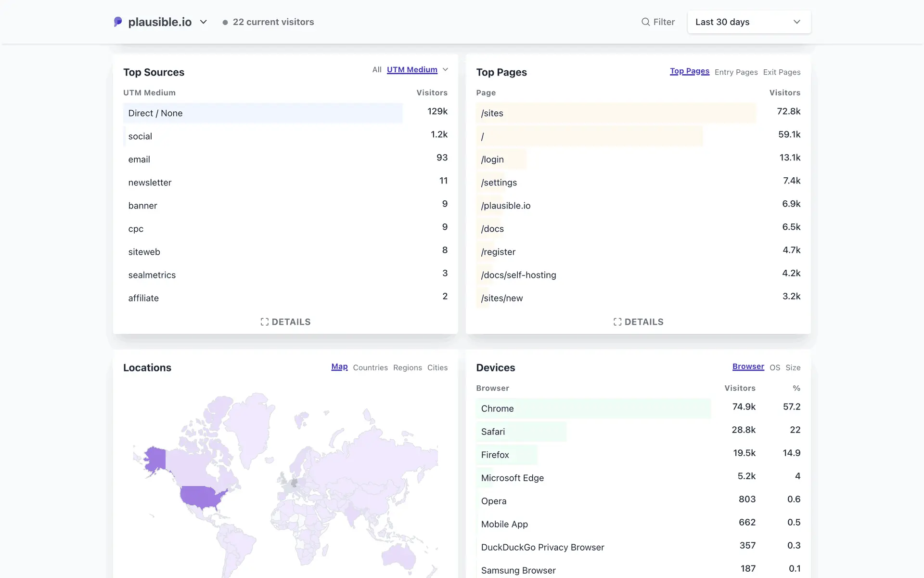Image resolution: width=924 pixels, height=578 pixels.
Task: Switch to Entry Pages tab
Action: [736, 72]
